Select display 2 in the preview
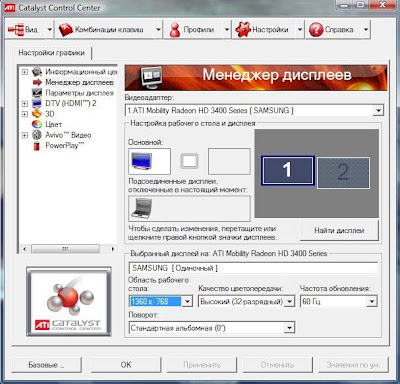The height and width of the screenshot is (384, 400). 343,173
